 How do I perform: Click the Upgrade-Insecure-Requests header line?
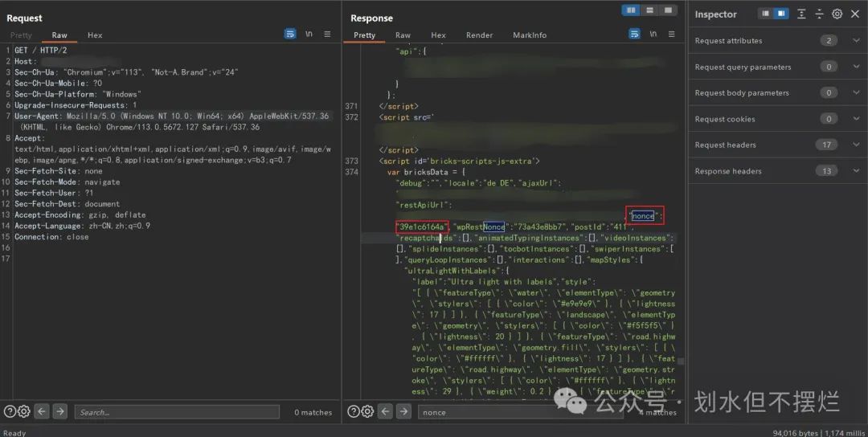[76, 105]
